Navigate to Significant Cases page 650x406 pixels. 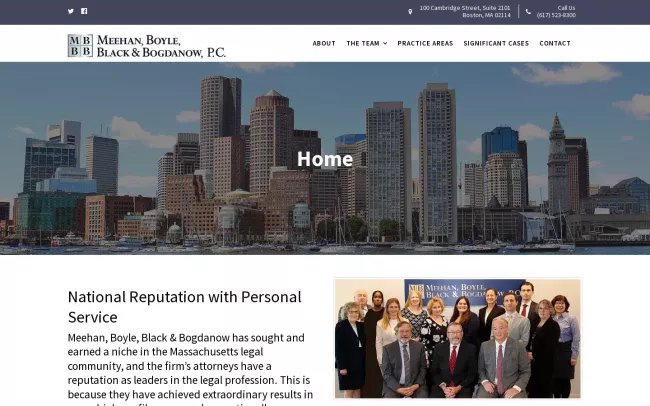tap(496, 43)
